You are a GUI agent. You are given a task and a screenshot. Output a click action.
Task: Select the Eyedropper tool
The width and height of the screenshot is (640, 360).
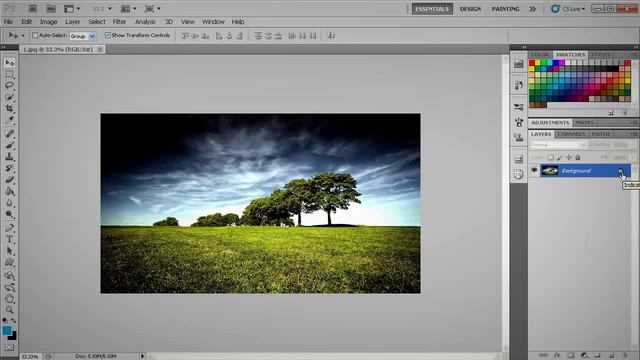tap(9, 120)
